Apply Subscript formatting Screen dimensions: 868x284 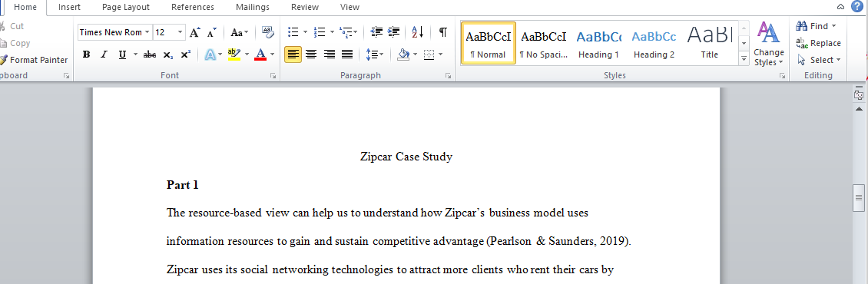(x=167, y=54)
